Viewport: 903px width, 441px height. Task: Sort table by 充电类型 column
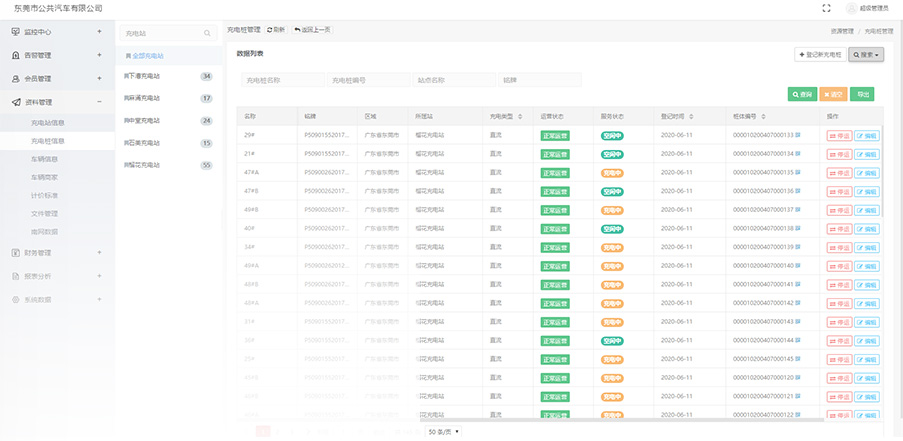click(520, 116)
